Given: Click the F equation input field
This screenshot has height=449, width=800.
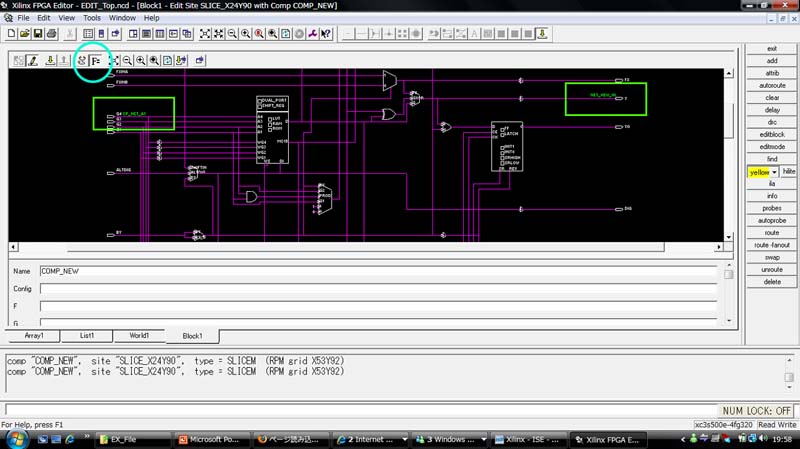Looking at the screenshot, I should pos(379,306).
